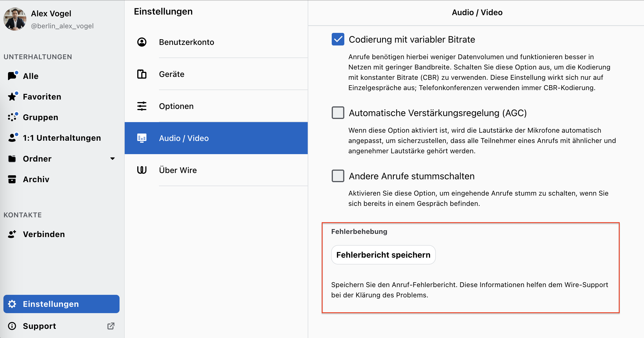This screenshot has width=644, height=338.
Task: Open the Einstellungen sidebar item
Action: 61,304
